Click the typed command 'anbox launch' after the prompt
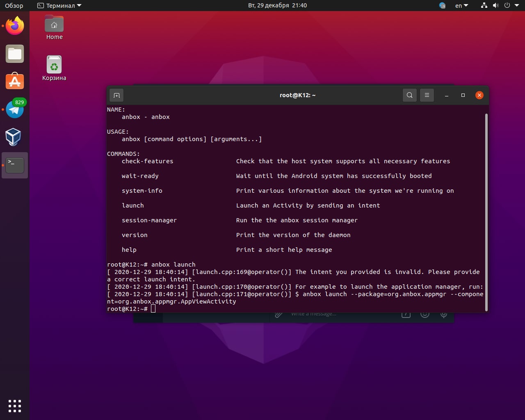 point(173,265)
